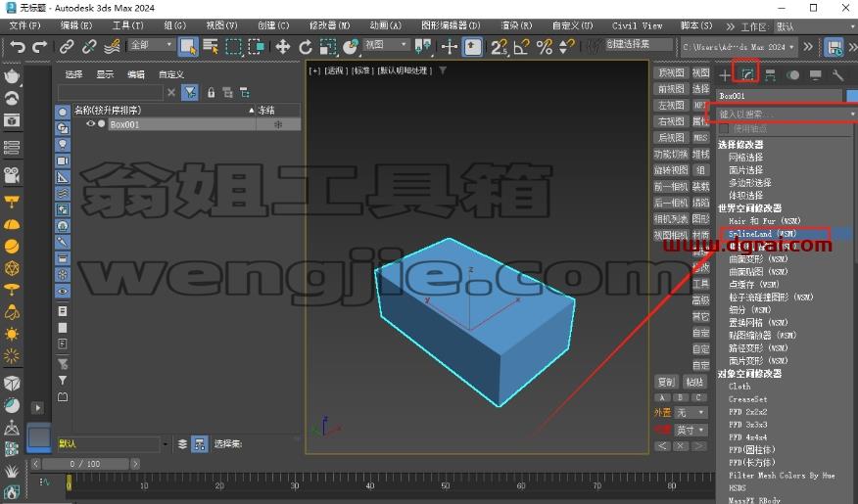Open the Create panel plus icon
The height and width of the screenshot is (504, 858).
[x=725, y=75]
